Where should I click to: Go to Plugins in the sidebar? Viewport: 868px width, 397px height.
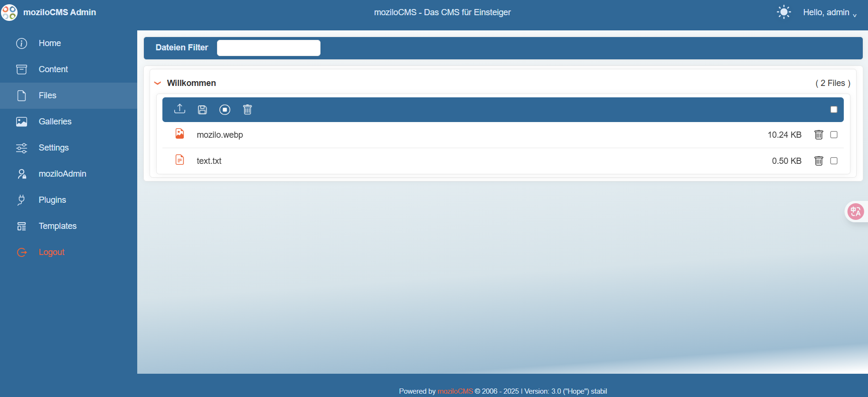point(52,200)
